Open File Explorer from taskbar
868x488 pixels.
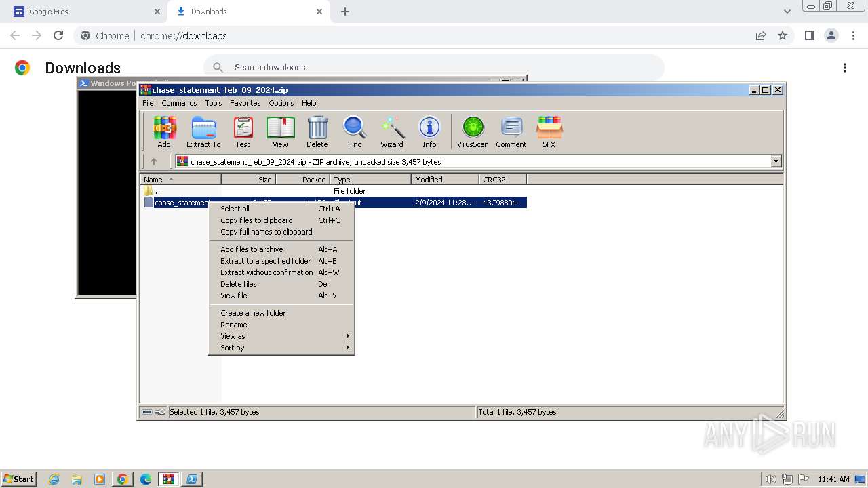(77, 479)
